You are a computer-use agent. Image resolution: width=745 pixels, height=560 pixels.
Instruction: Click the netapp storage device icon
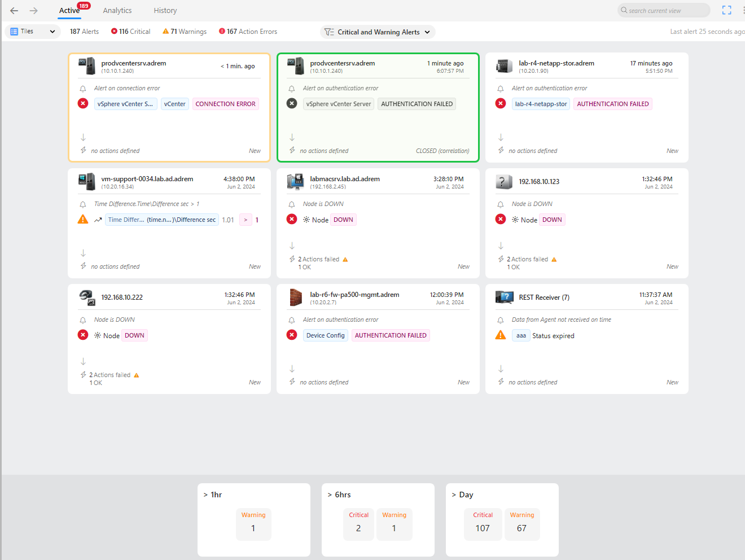pos(504,66)
